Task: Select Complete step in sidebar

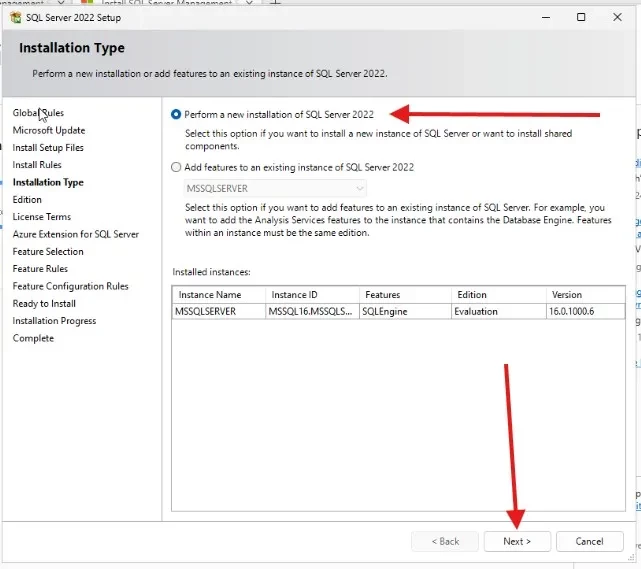Action: [33, 338]
